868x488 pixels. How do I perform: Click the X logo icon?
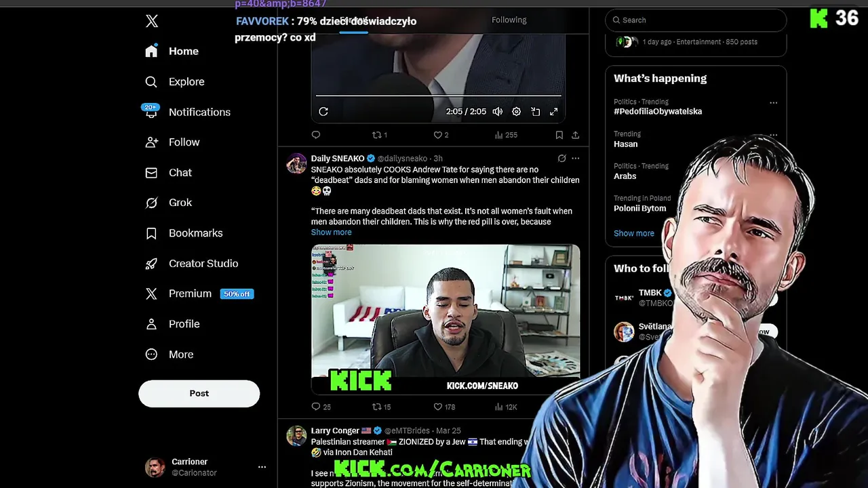152,21
